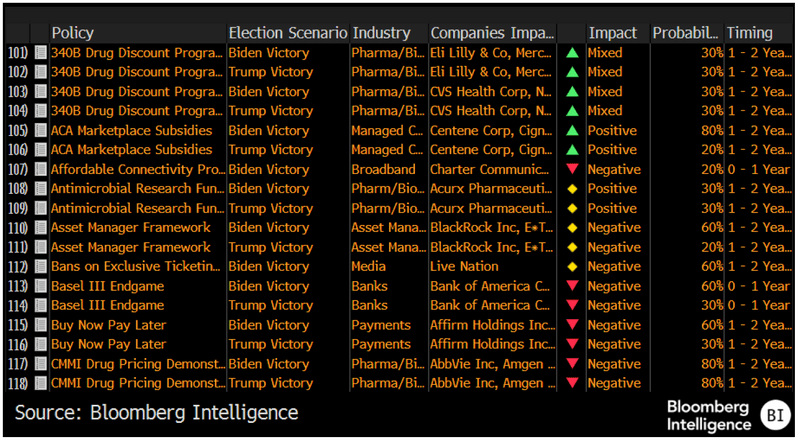Click Charter Communications company cell
The image size is (800, 441).
tap(491, 169)
